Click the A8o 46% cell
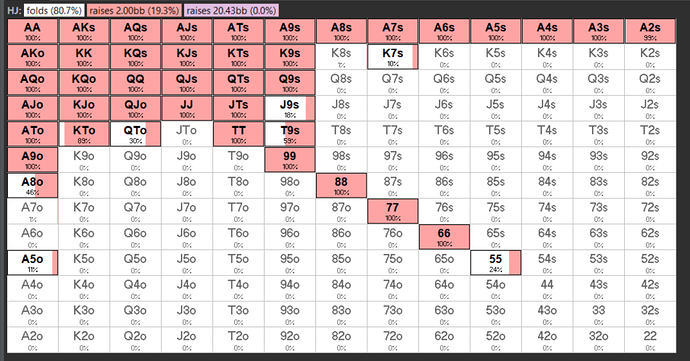The image size is (690, 361). coord(32,186)
